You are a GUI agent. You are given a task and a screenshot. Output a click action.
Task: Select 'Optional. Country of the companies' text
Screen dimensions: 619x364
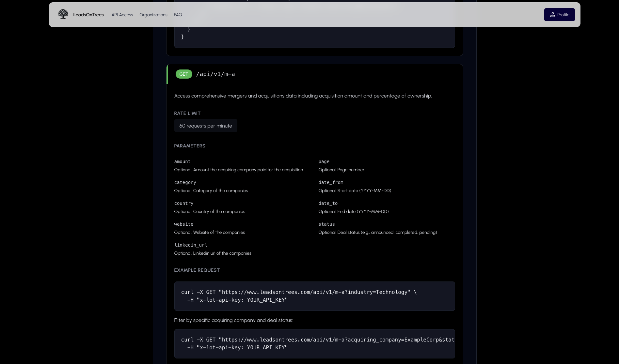[x=210, y=211]
